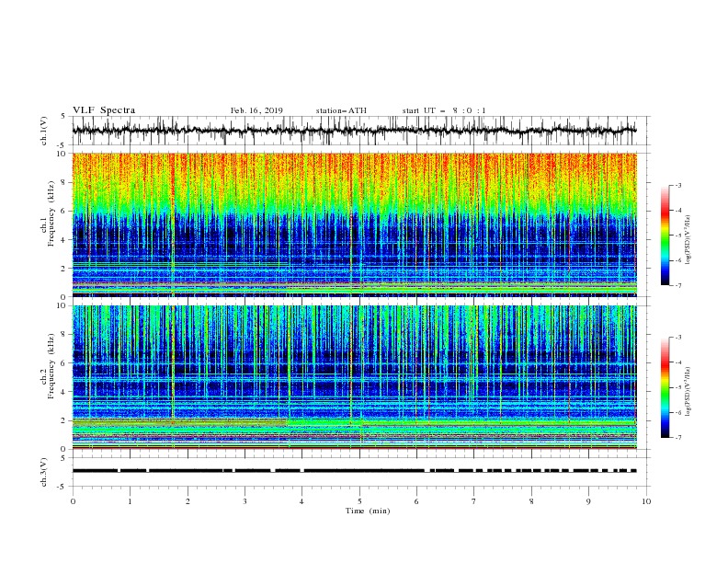Viewport: 728px width, 563px height.
Task: Click the "-7" tick on ch.1 colorbar
Action: coord(678,285)
